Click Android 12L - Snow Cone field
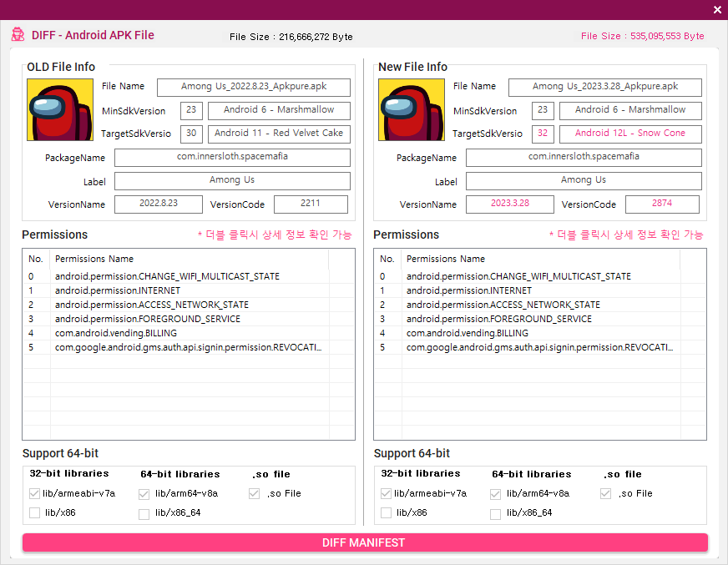 pyautogui.click(x=630, y=134)
